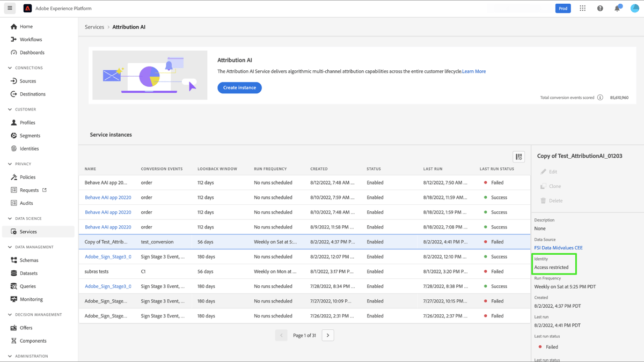The image size is (644, 362).
Task: Open the Services breadcrumb link
Action: coord(94,26)
